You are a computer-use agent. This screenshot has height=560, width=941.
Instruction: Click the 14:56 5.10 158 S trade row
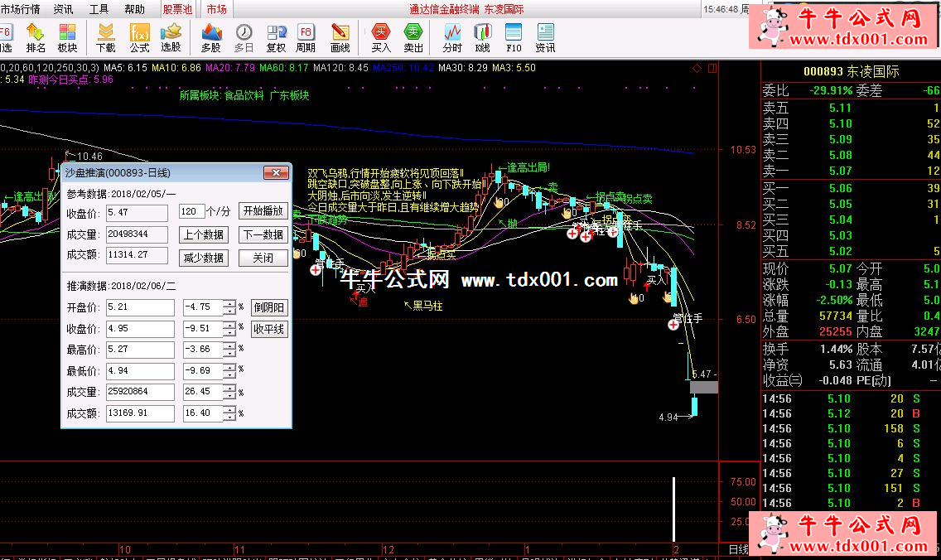pyautogui.click(x=851, y=428)
